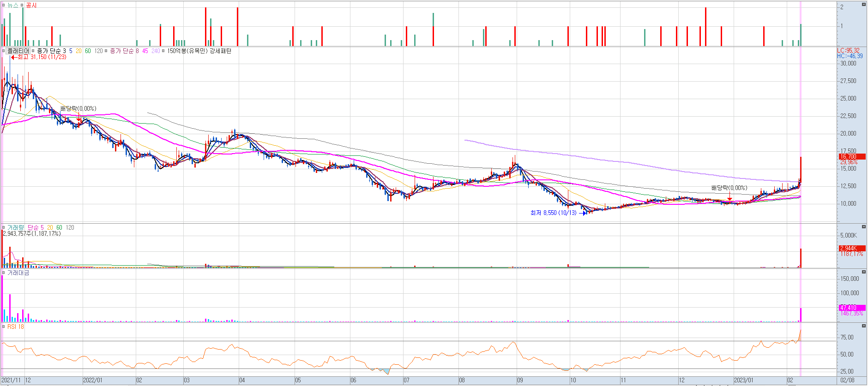Toggle the 거래대금 indicator marker square
868x386 pixels.
point(4,273)
